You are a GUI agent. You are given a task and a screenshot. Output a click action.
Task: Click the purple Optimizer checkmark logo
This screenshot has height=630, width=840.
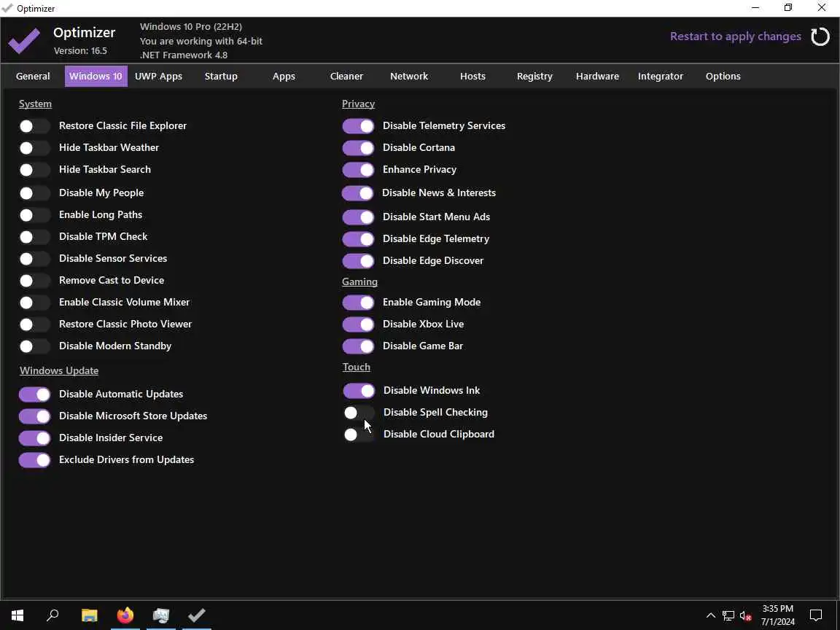click(24, 41)
